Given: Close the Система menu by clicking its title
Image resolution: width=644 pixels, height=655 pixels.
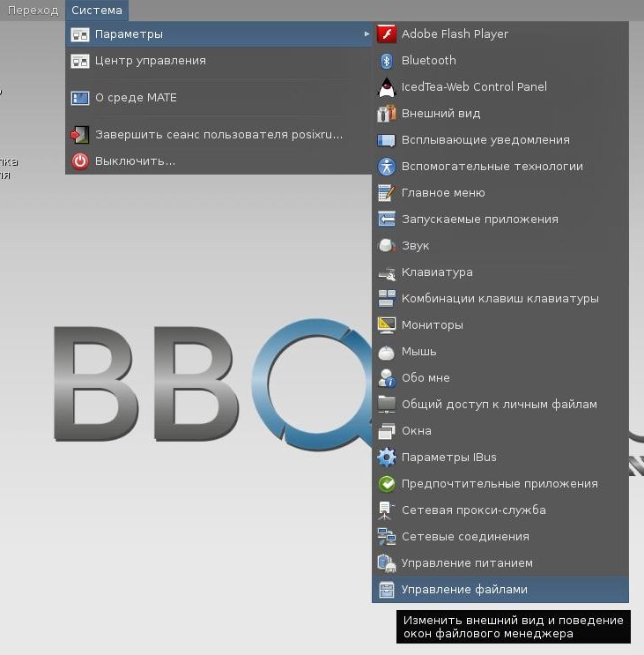Looking at the screenshot, I should [97, 10].
